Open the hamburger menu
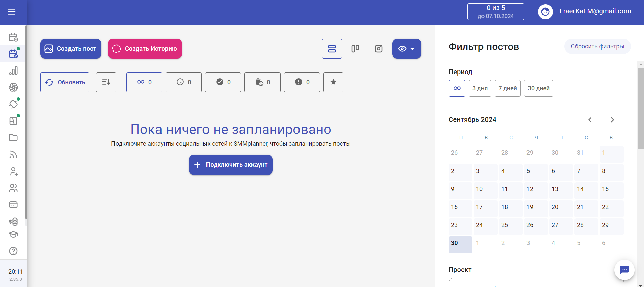The image size is (644, 287). click(x=12, y=12)
